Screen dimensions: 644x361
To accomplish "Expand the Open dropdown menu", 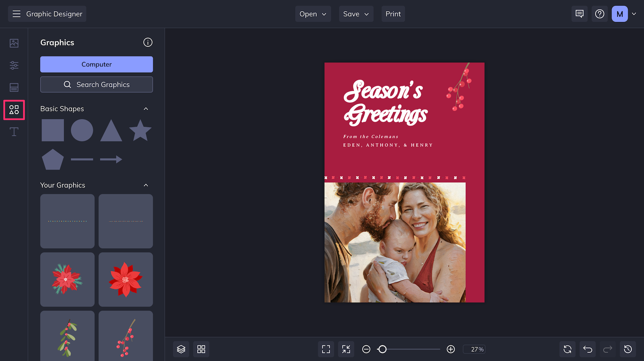I will pyautogui.click(x=313, y=14).
